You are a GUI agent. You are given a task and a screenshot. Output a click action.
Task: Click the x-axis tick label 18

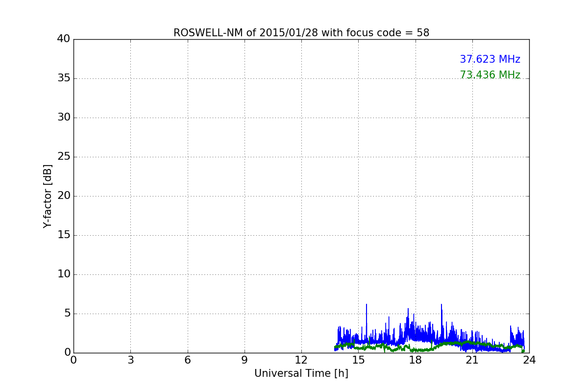tap(416, 360)
